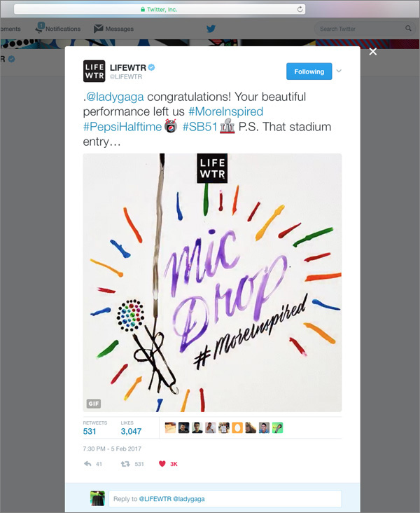Toggle the red heart like icon

[x=162, y=464]
